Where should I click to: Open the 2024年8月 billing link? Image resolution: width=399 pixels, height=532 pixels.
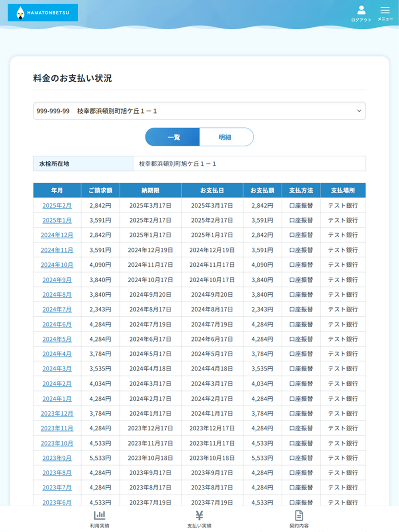click(57, 295)
